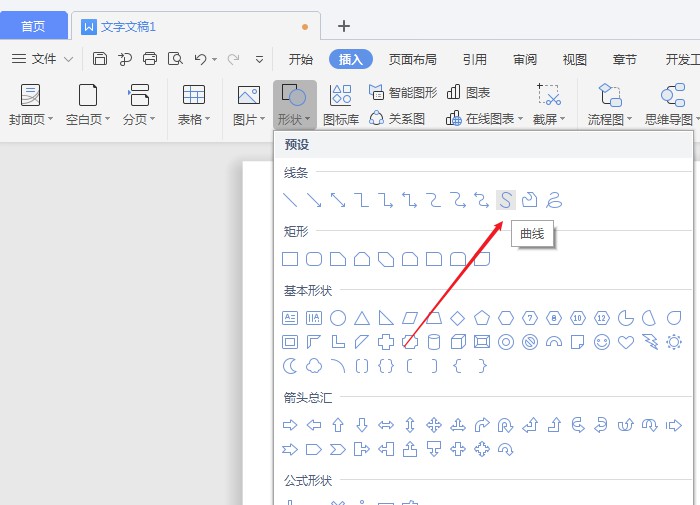Select the cross plus shape
The width and height of the screenshot is (700, 505).
click(x=386, y=342)
